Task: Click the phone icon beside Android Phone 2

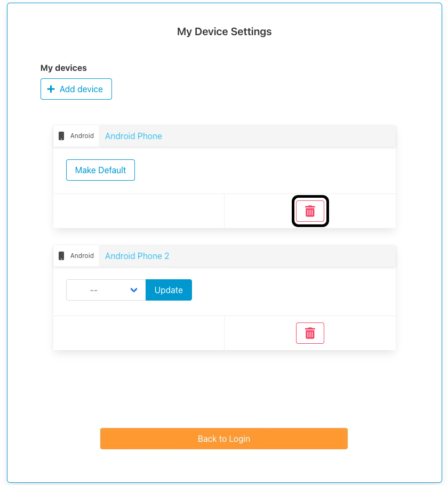Action: click(61, 256)
